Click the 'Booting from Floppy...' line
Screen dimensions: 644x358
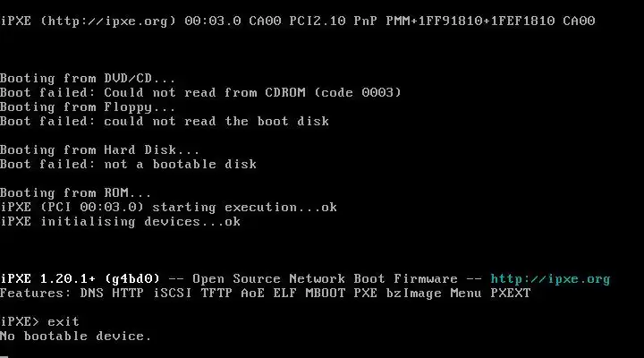tap(88, 107)
